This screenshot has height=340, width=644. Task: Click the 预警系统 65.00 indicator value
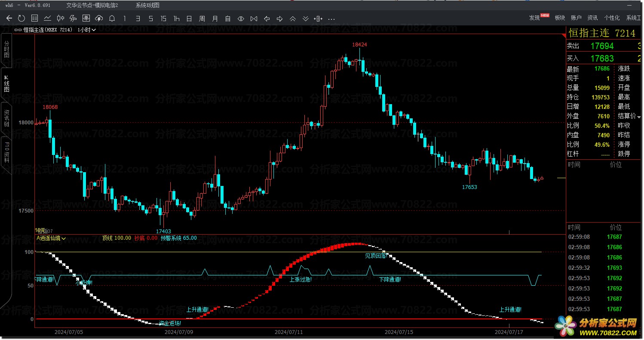pos(179,238)
